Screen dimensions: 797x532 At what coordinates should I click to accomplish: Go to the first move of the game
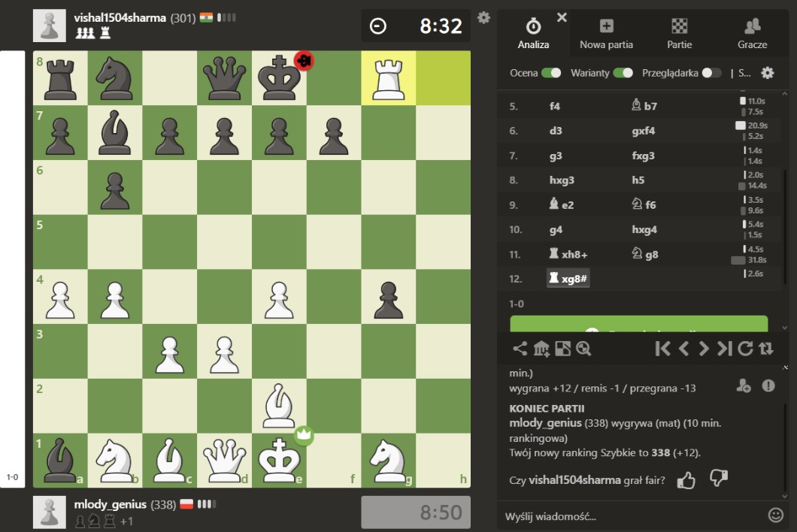[x=662, y=349]
